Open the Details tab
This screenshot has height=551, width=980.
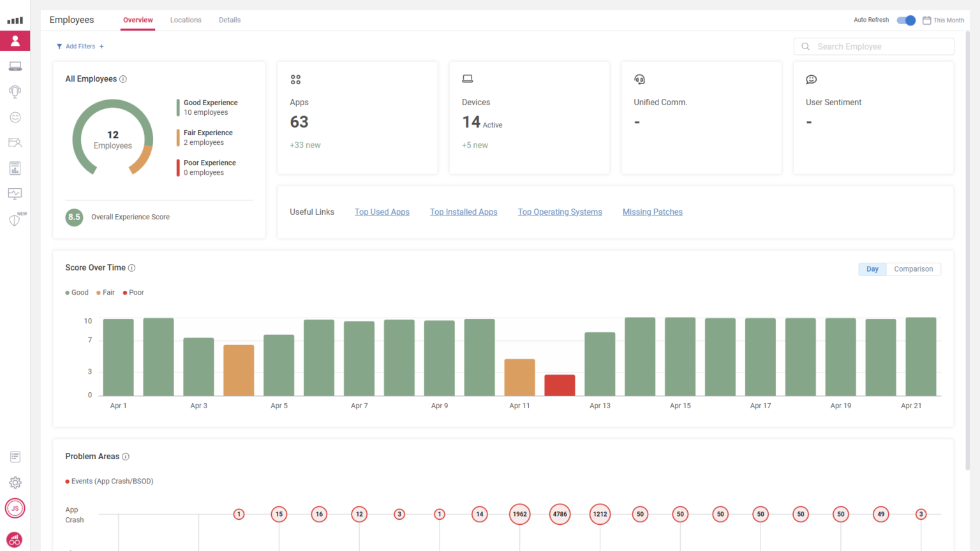[229, 20]
